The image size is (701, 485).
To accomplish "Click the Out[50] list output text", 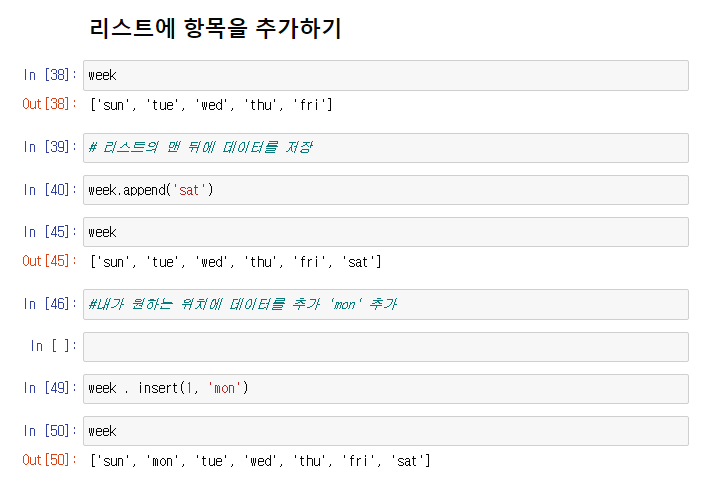I will (260, 461).
